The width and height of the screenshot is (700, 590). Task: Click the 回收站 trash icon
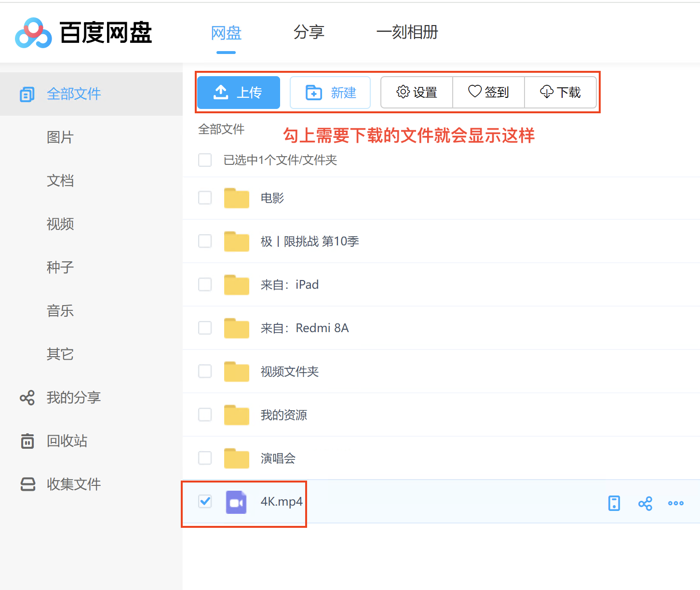(27, 441)
